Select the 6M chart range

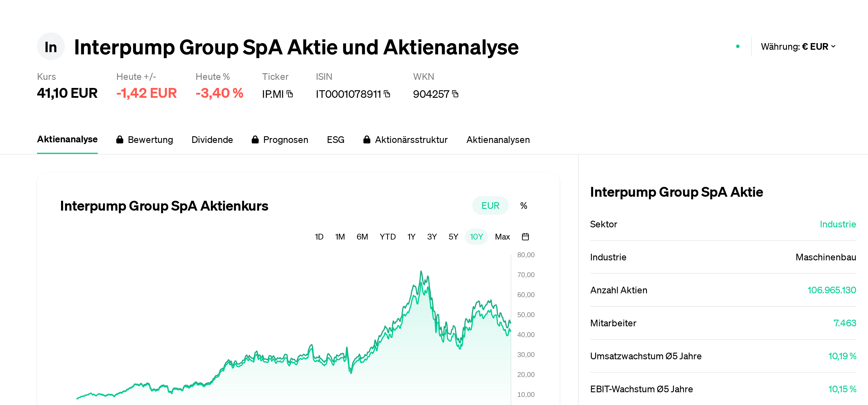(x=362, y=237)
